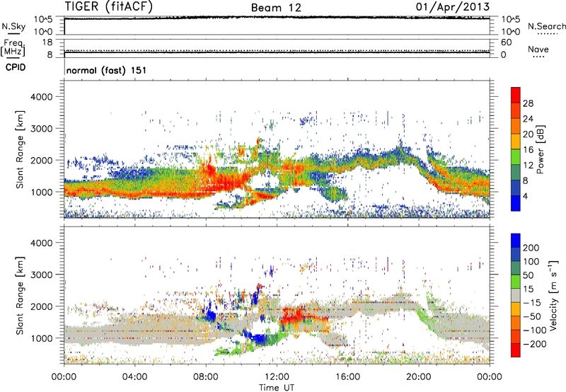Click the '50' tick on Velocity colorbar
Image resolution: width=566 pixels, height=392 pixels.
(528, 275)
